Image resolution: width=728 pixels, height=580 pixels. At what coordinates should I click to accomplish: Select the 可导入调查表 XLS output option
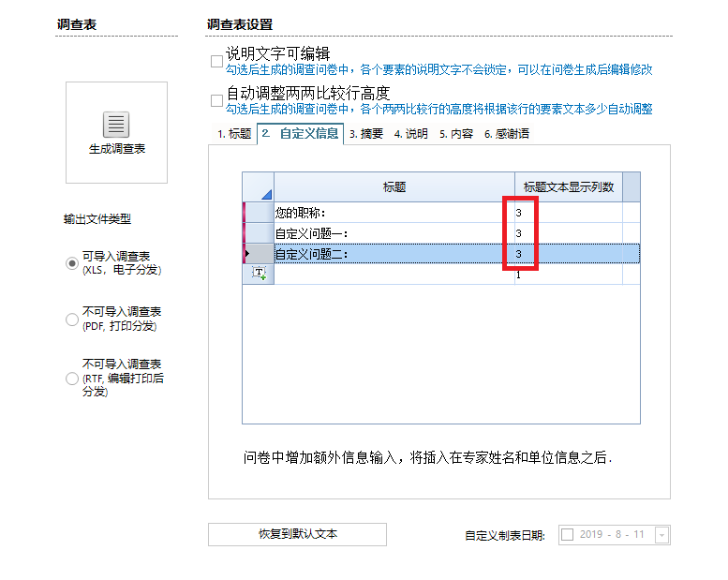pyautogui.click(x=72, y=263)
